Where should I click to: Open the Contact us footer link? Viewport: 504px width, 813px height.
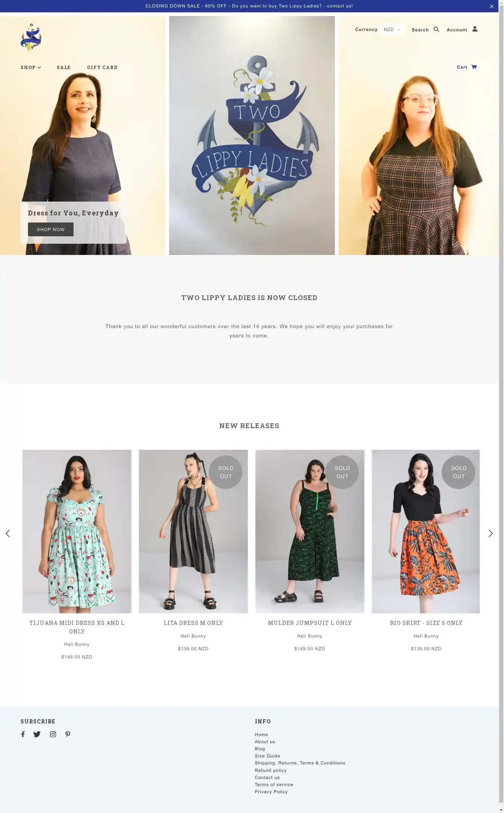point(267,778)
